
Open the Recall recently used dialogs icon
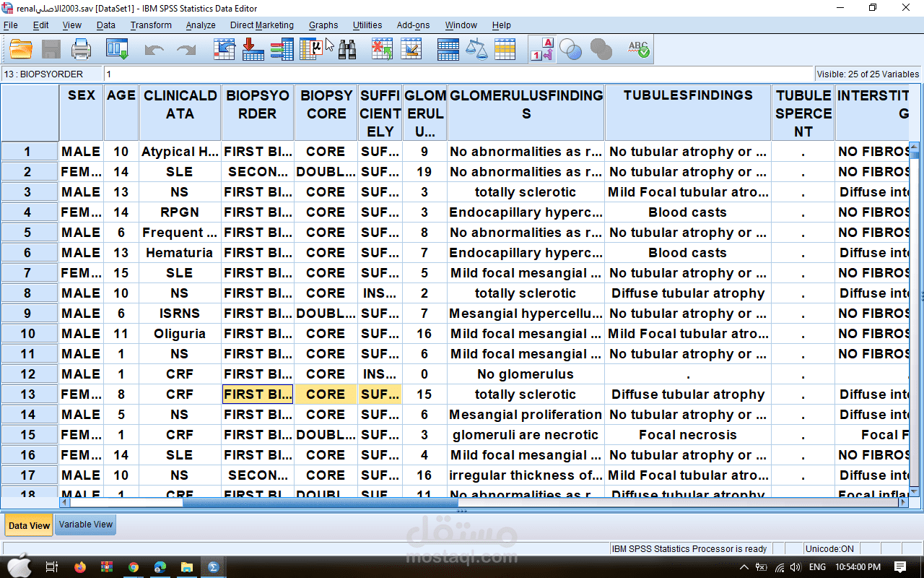[117, 50]
